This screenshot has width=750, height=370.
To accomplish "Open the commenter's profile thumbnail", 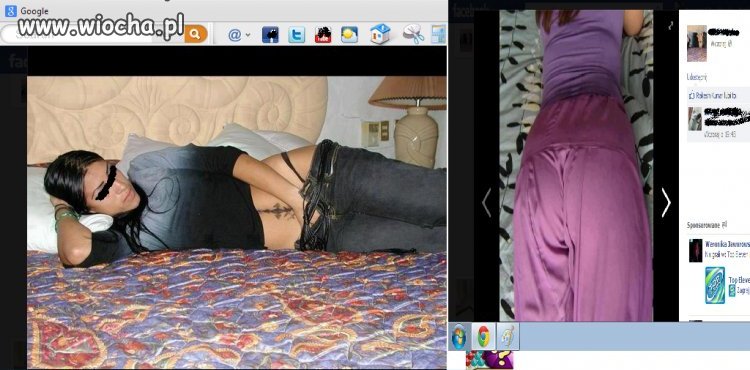I will (695, 119).
